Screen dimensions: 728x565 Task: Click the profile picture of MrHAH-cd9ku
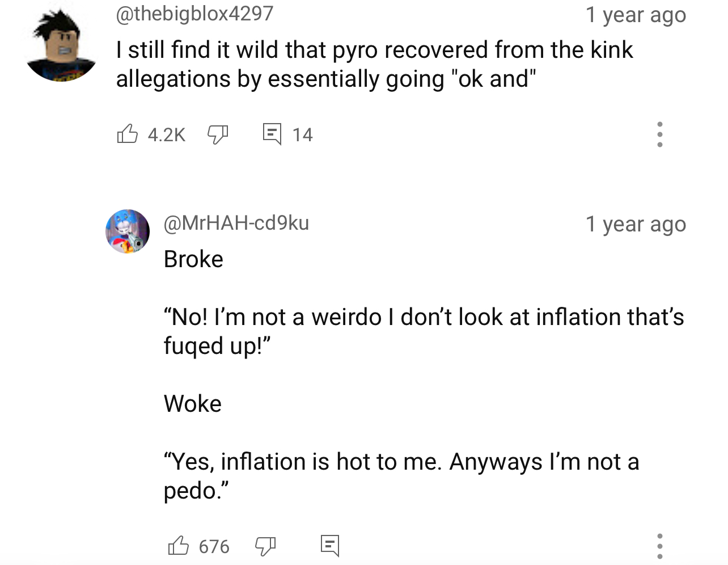(128, 231)
